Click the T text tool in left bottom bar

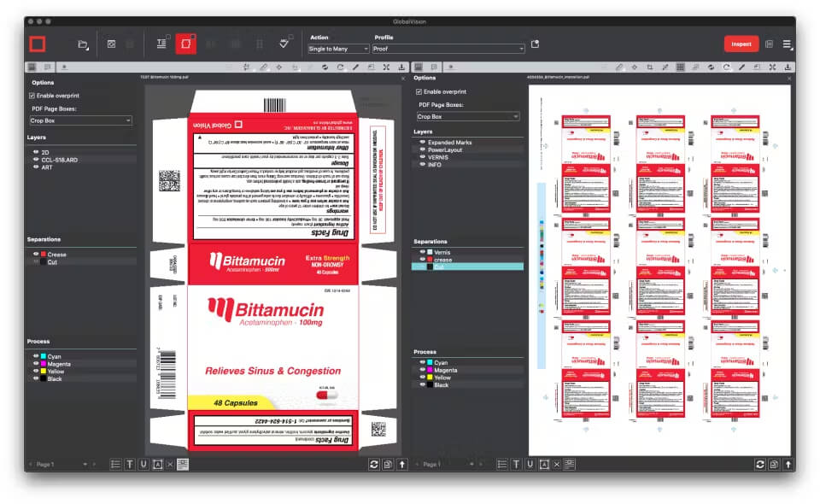[130, 464]
